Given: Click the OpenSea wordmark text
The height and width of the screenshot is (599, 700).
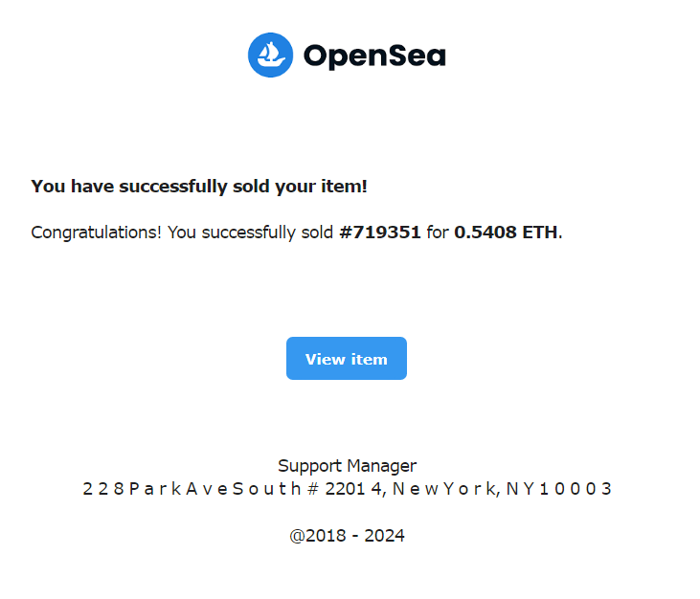Looking at the screenshot, I should click(x=374, y=55).
